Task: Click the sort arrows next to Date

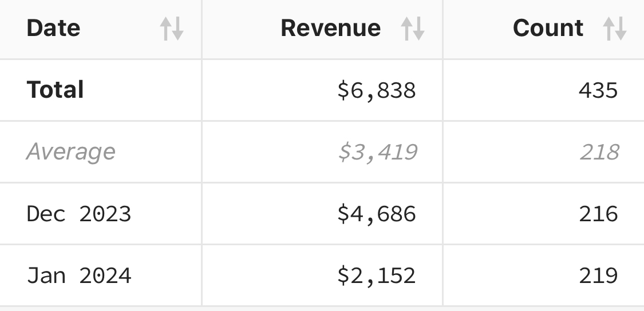Action: point(171,29)
